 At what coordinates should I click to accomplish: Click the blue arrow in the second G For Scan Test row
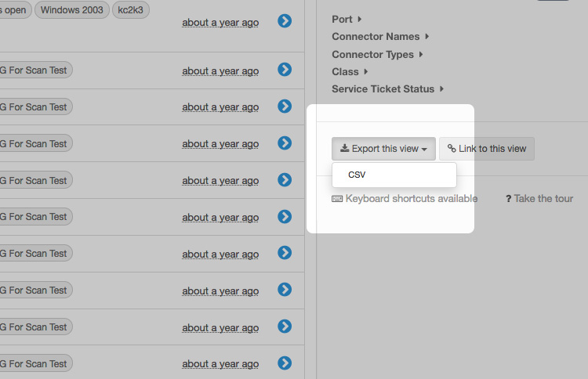[285, 106]
